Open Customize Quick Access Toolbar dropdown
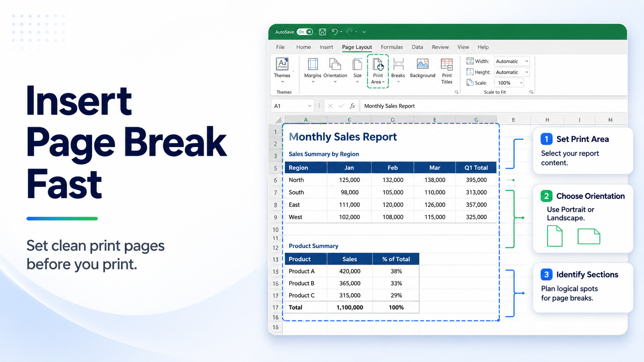The image size is (644, 362). 364,32
